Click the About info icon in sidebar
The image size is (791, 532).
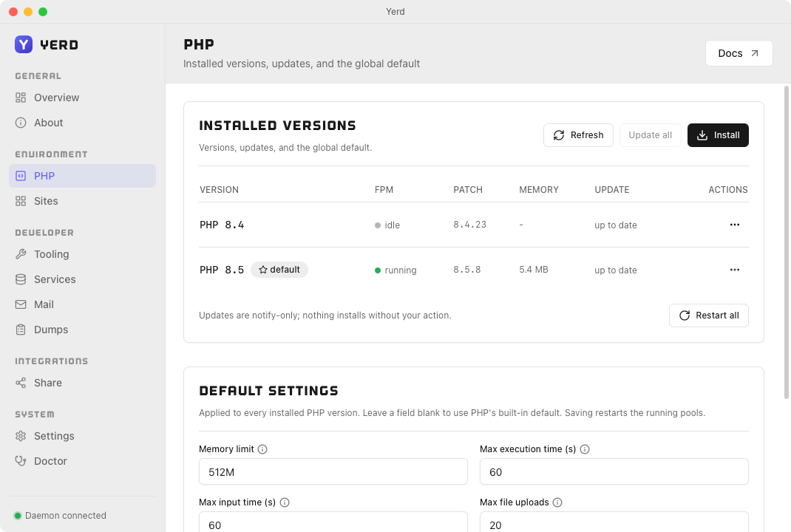pos(21,123)
